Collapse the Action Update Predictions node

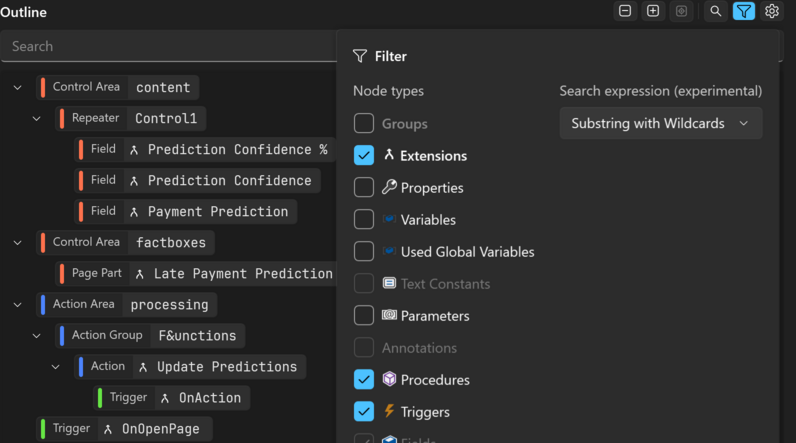coord(56,366)
